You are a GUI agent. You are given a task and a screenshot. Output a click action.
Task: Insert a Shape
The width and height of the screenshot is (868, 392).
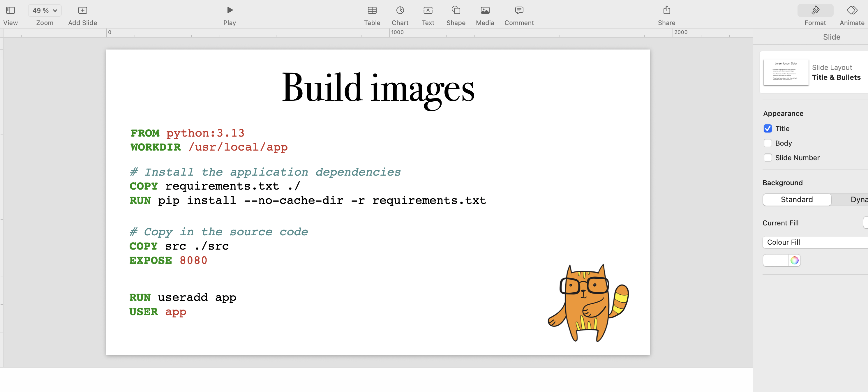(456, 10)
